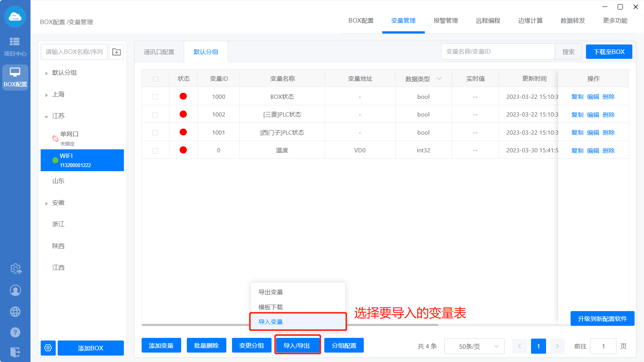Open the help question mark icon
This screenshot has width=644, height=362.
tap(15, 333)
